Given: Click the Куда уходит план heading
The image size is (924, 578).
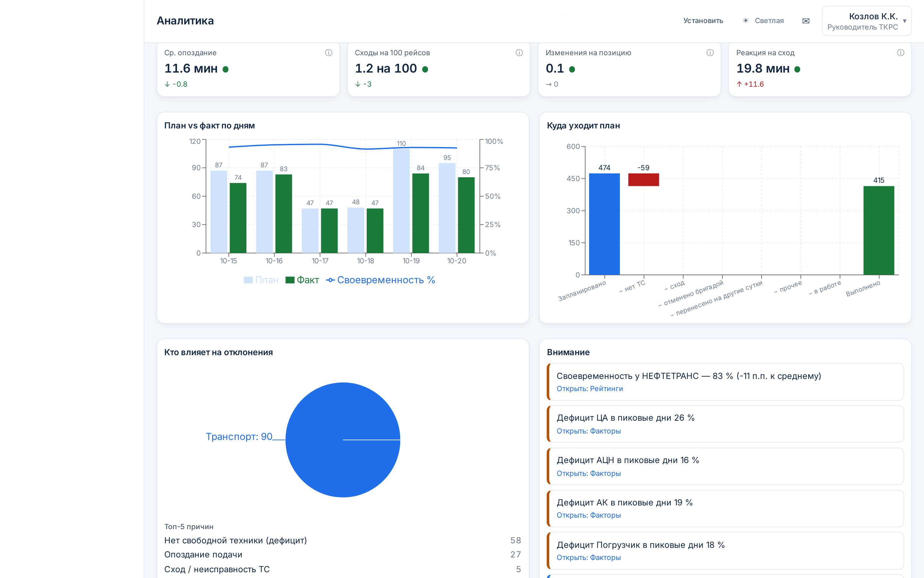Looking at the screenshot, I should (x=583, y=125).
